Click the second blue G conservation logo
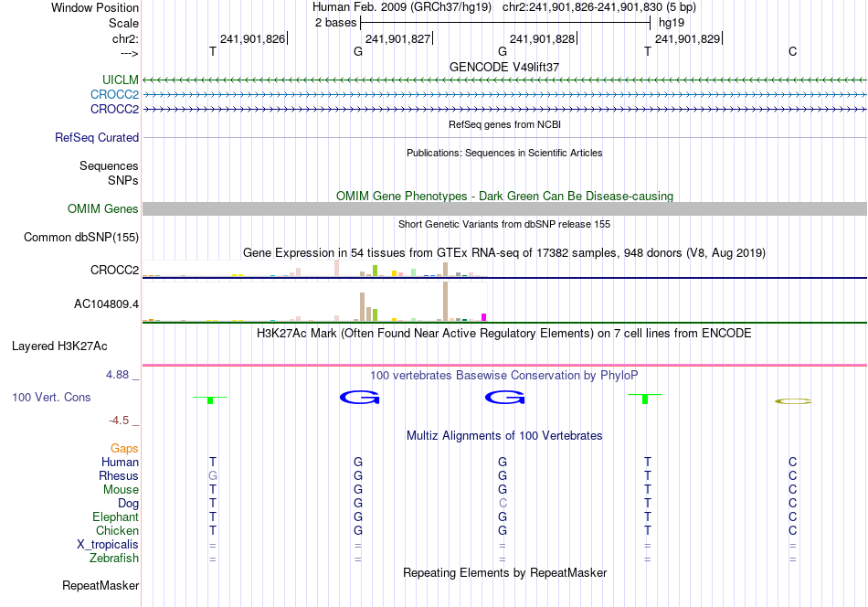868x607 pixels. coord(504,397)
